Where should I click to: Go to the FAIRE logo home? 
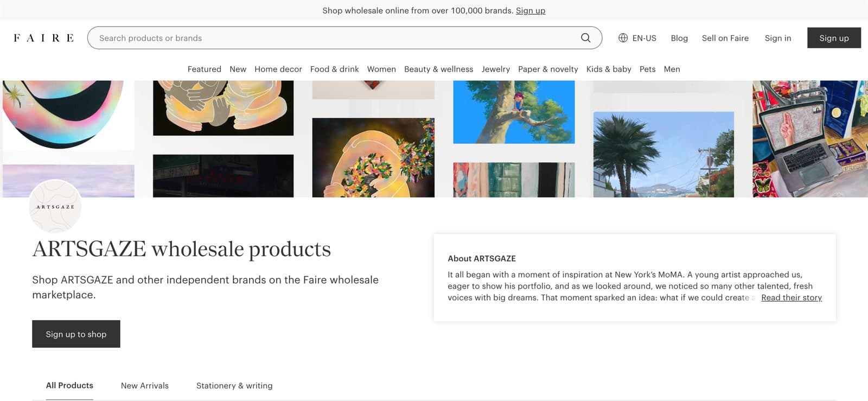[44, 38]
